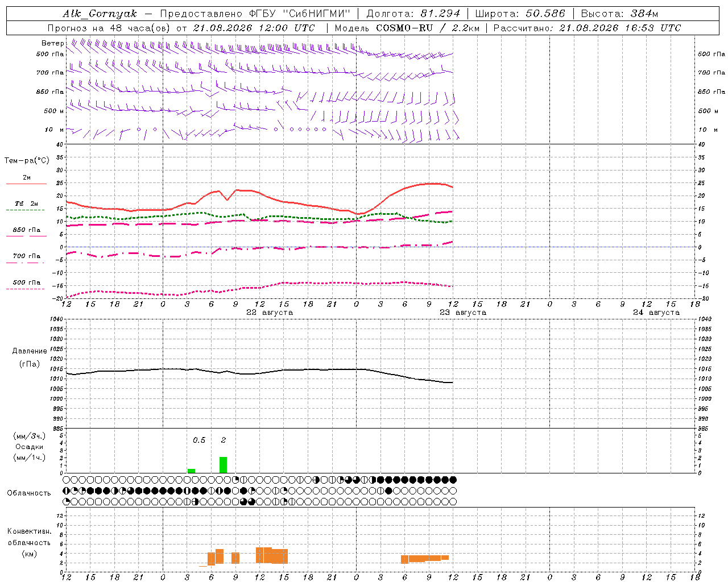Select the 500 гПа dotted legend line
This screenshot has height=582, width=728.
pos(25,289)
